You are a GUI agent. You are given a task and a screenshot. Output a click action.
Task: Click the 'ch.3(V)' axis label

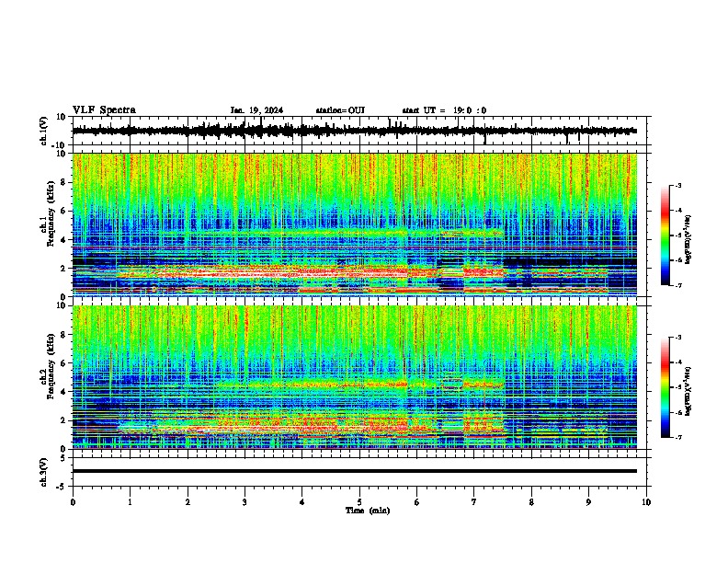pyautogui.click(x=44, y=472)
